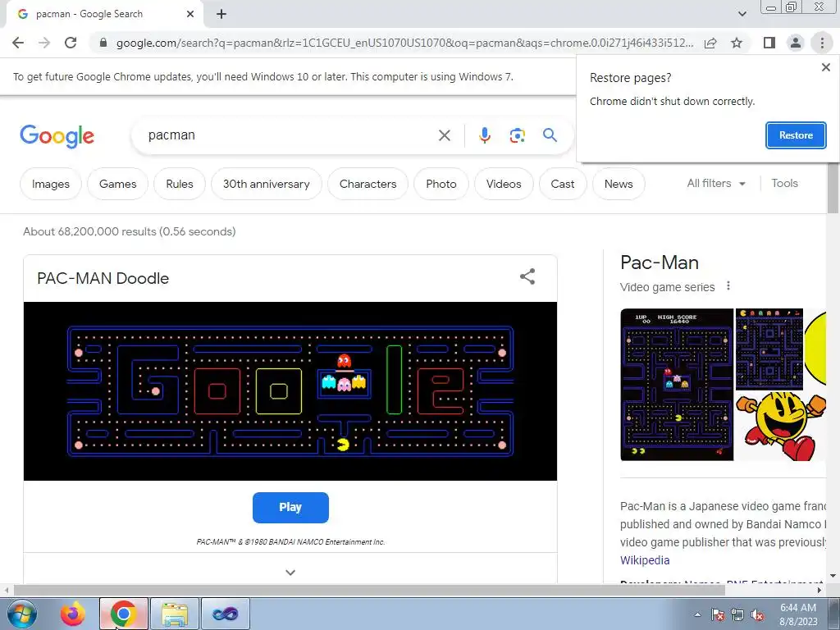Show hidden tray icons arrow
Image resolution: width=840 pixels, height=630 pixels.
coord(697,614)
